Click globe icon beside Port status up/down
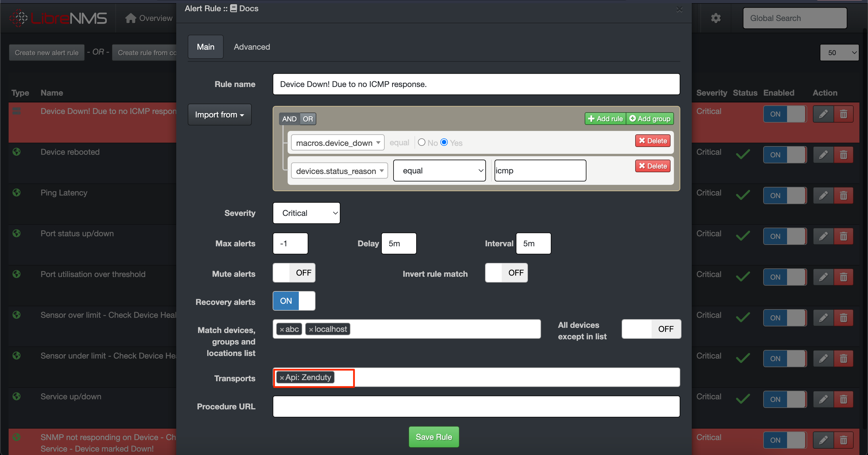Screen dimensions: 868x455 [x=17, y=233]
